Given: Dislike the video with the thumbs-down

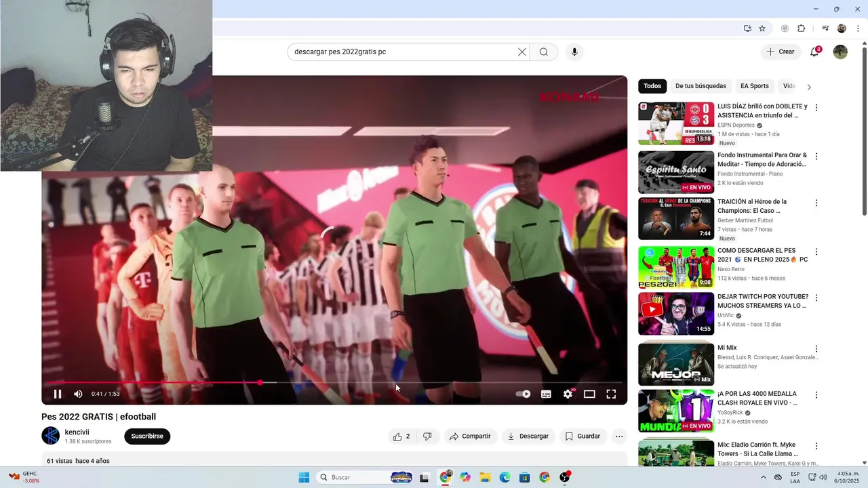Looking at the screenshot, I should pos(427,436).
